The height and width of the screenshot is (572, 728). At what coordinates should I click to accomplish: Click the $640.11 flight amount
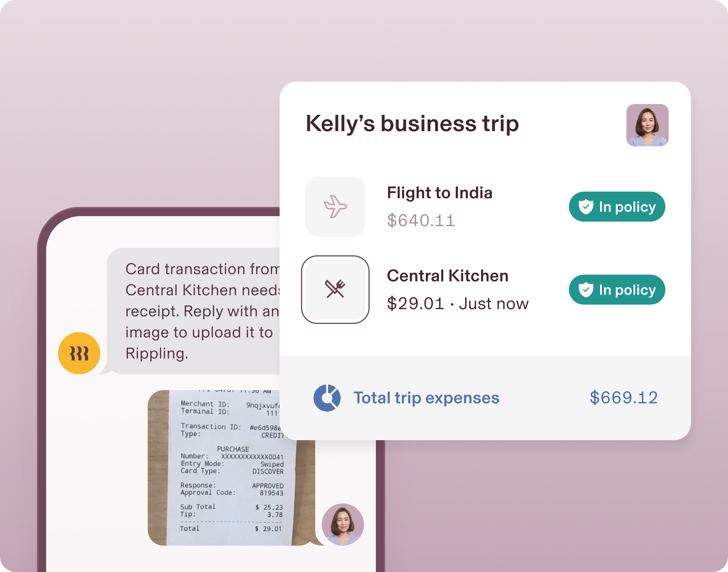pos(421,221)
